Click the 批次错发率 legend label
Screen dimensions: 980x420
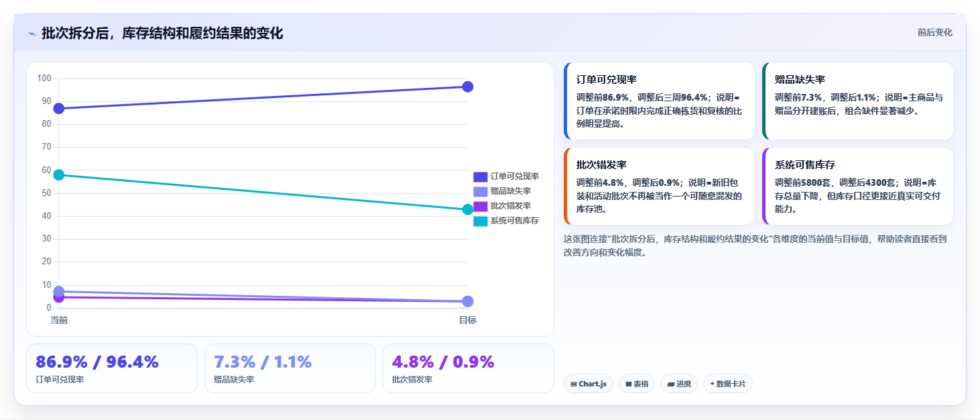(510, 206)
